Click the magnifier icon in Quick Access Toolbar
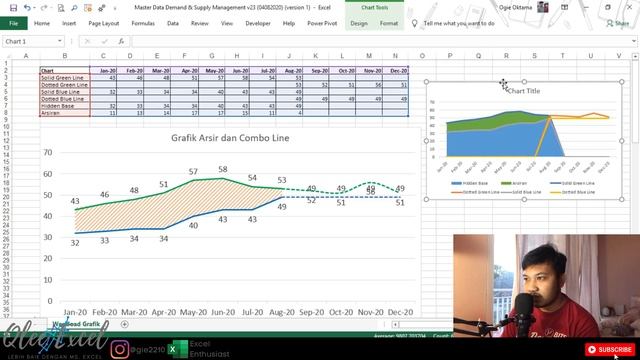This screenshot has height=360, width=640. point(74,8)
